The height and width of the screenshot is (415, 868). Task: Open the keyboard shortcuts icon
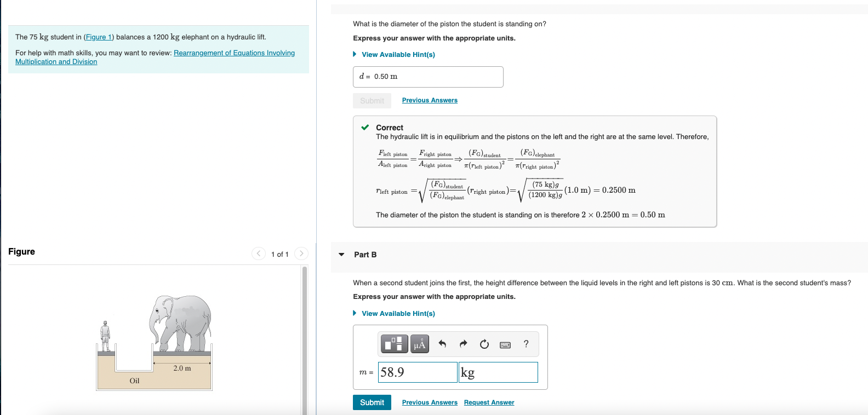(x=505, y=344)
